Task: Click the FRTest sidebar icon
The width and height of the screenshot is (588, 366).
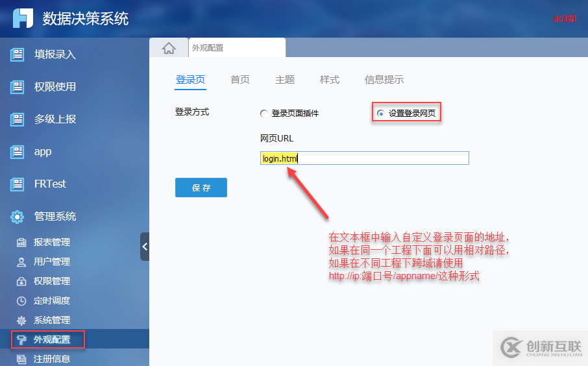Action: pos(18,184)
